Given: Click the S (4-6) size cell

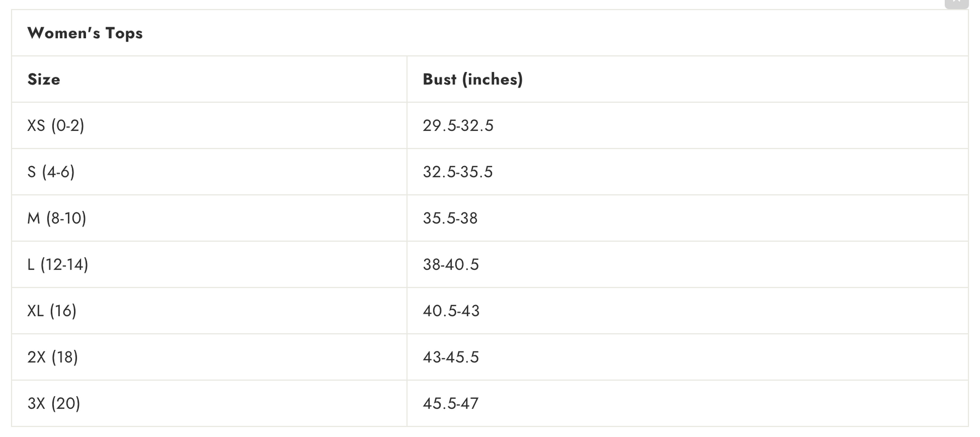Looking at the screenshot, I should click(x=209, y=172).
